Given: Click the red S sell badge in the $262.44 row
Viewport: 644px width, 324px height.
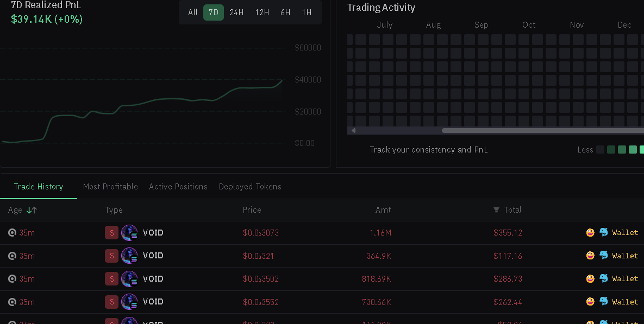Looking at the screenshot, I should [112, 302].
